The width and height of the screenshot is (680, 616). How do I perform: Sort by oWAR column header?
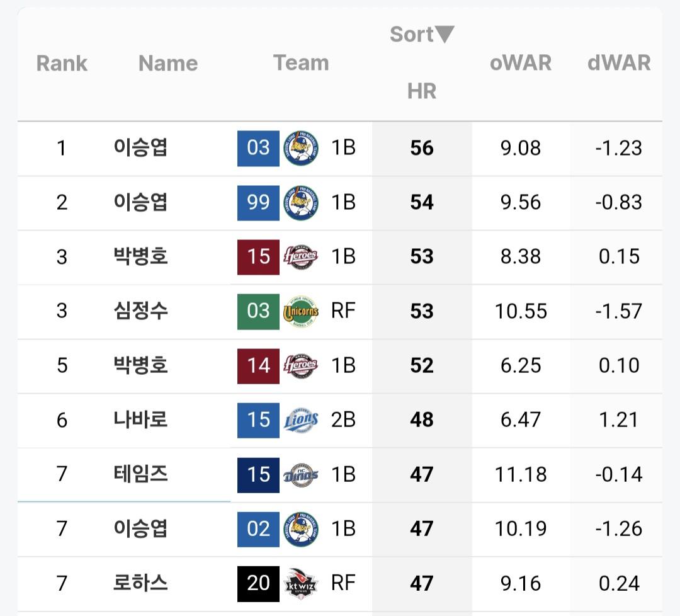(x=520, y=63)
